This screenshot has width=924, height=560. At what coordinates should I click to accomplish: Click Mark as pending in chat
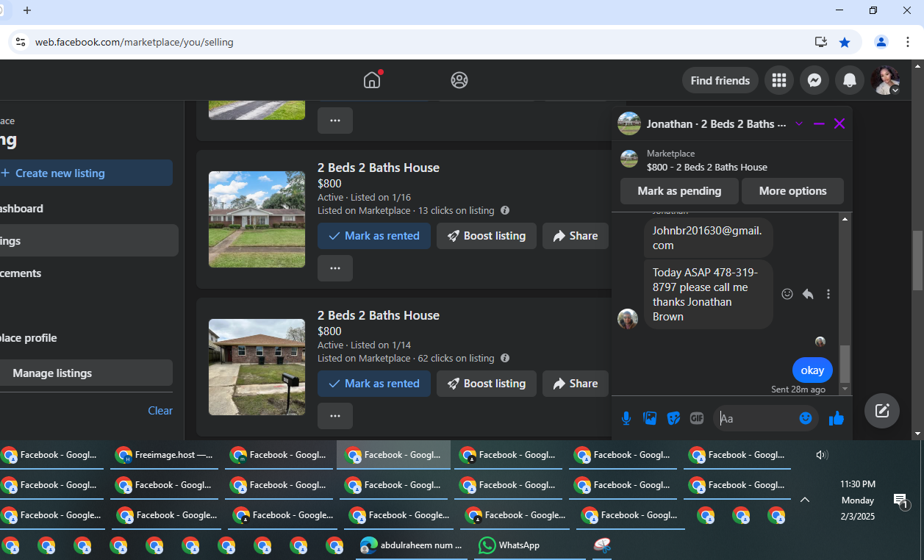pyautogui.click(x=679, y=190)
